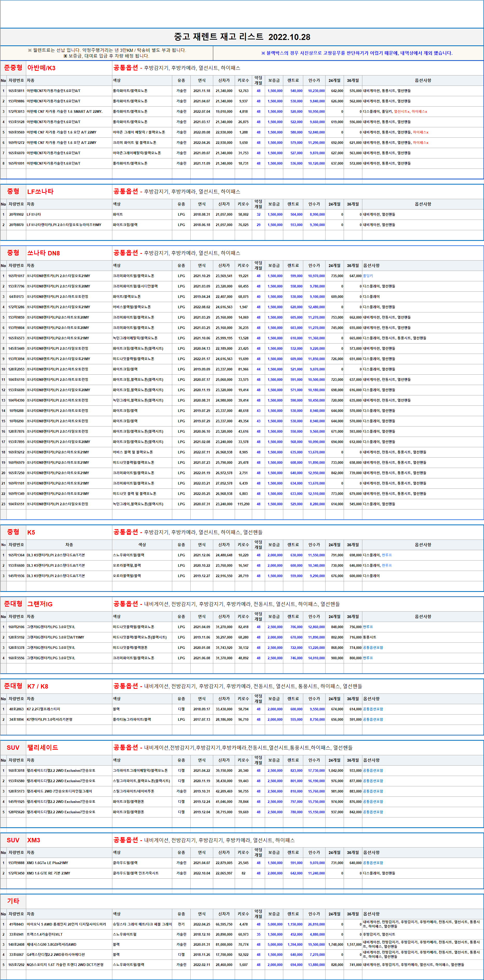Screen dimensions: 484x980
Task: Click model 'XM3 1.6GTe LE Plus21MY'
Action: [x=47, y=863]
